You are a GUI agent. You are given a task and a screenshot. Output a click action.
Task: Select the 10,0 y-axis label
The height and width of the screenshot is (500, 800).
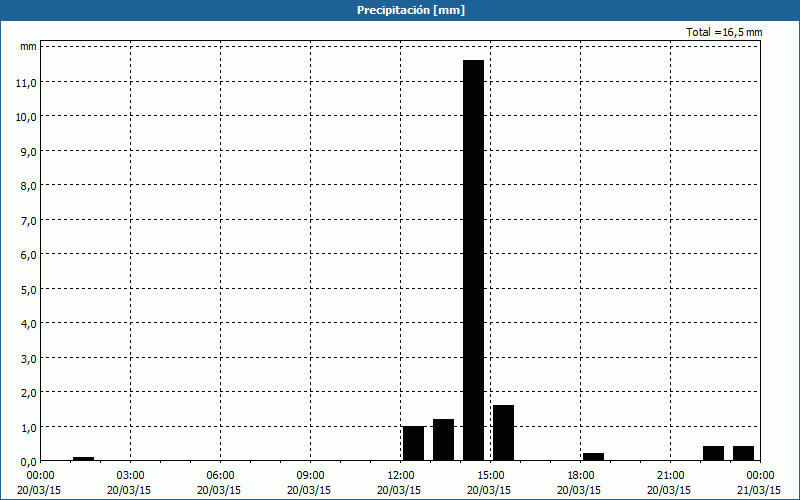[26, 117]
